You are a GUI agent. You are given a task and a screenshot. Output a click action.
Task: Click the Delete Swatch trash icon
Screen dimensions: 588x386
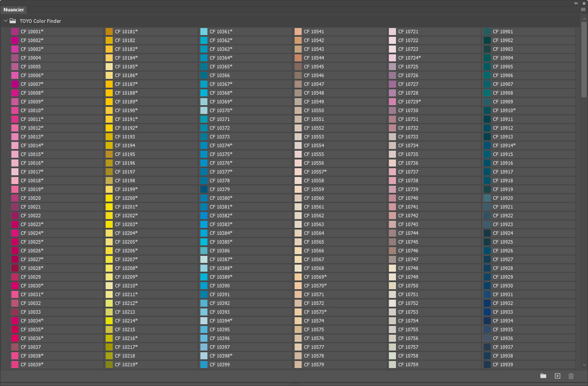tap(571, 376)
